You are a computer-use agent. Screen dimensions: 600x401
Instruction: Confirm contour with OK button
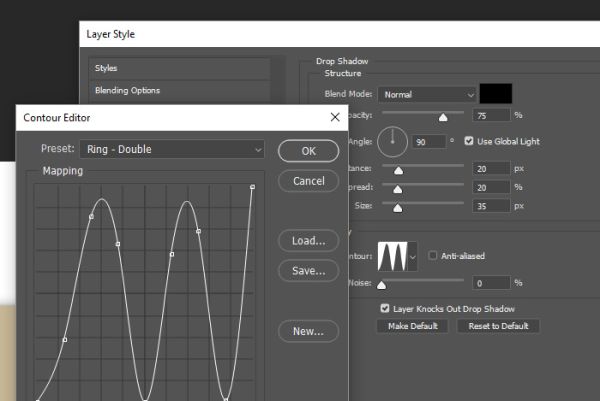tap(308, 151)
